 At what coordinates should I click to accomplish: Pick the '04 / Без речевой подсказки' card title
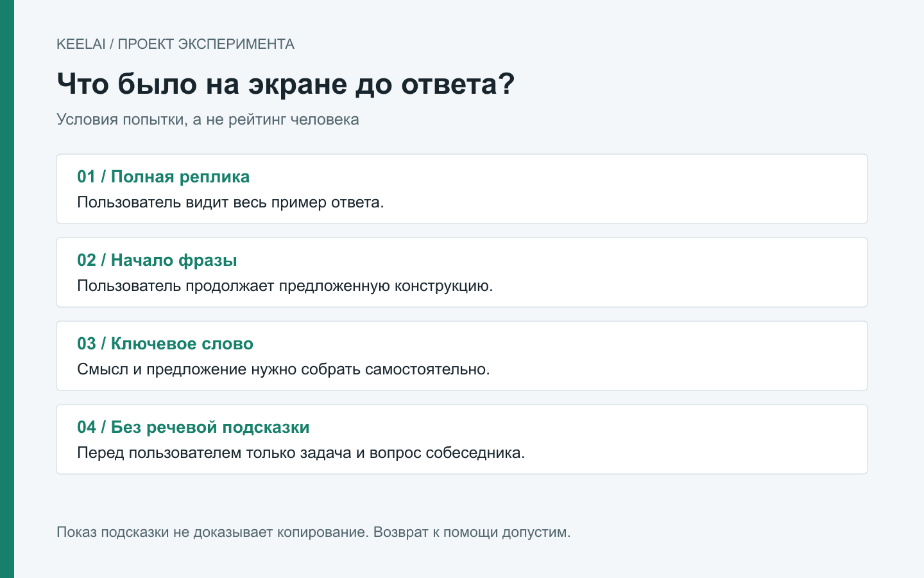[x=193, y=427]
